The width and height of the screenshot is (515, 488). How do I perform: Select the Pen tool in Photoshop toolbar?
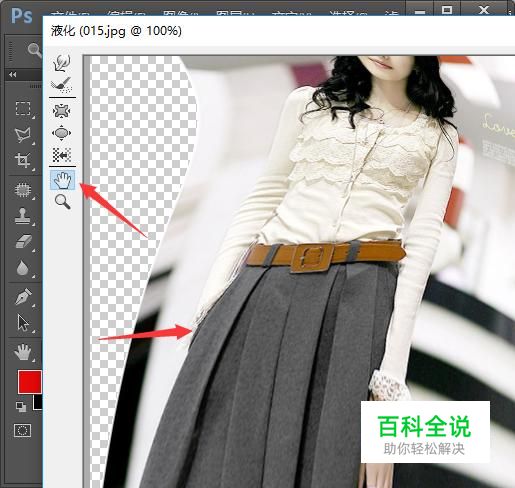pos(23,296)
